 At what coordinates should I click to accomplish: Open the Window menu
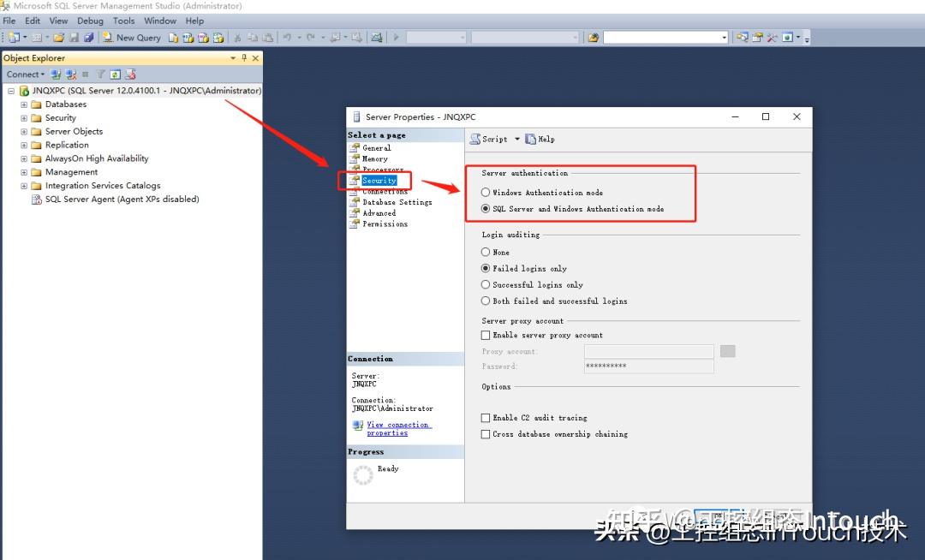click(x=160, y=21)
